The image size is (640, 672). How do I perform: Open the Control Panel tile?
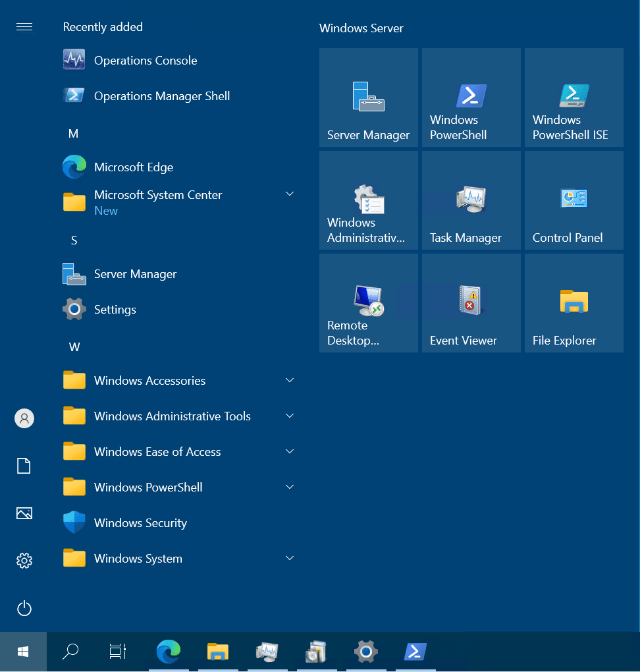point(574,200)
